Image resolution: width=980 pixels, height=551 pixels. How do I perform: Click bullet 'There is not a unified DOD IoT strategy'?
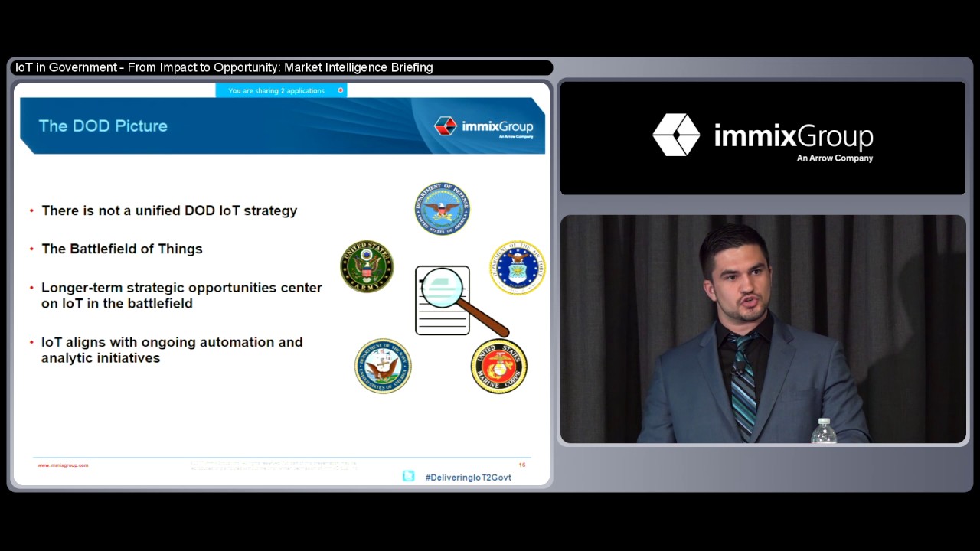click(x=169, y=210)
